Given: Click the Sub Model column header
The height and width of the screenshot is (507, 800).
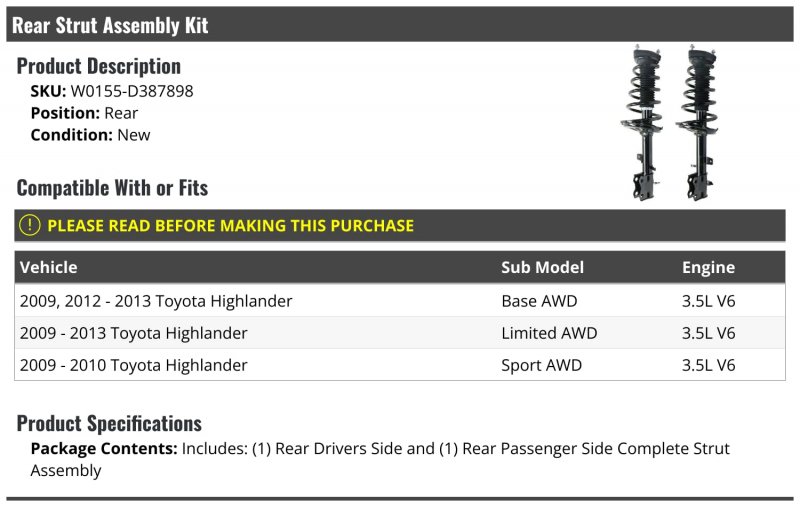Looking at the screenshot, I should pyautogui.click(x=542, y=267).
